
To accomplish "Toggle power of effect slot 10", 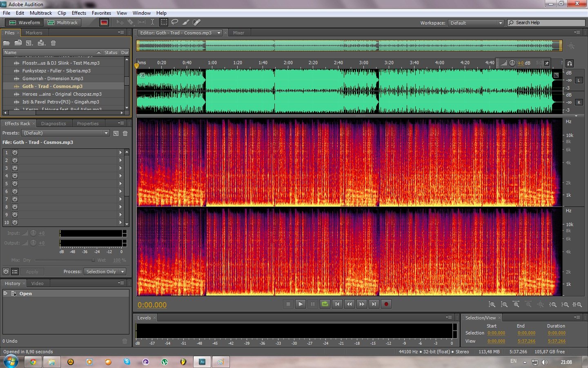I will 15,222.
